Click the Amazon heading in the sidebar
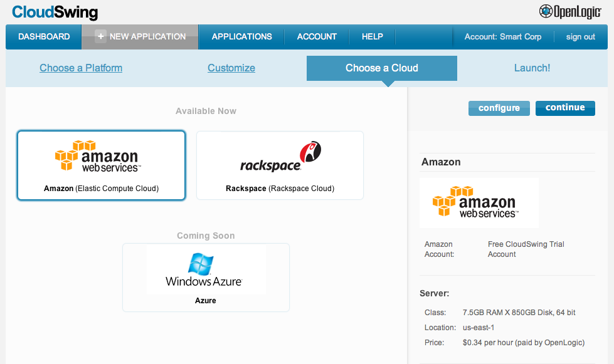Image resolution: width=614 pixels, height=364 pixels. tap(441, 162)
